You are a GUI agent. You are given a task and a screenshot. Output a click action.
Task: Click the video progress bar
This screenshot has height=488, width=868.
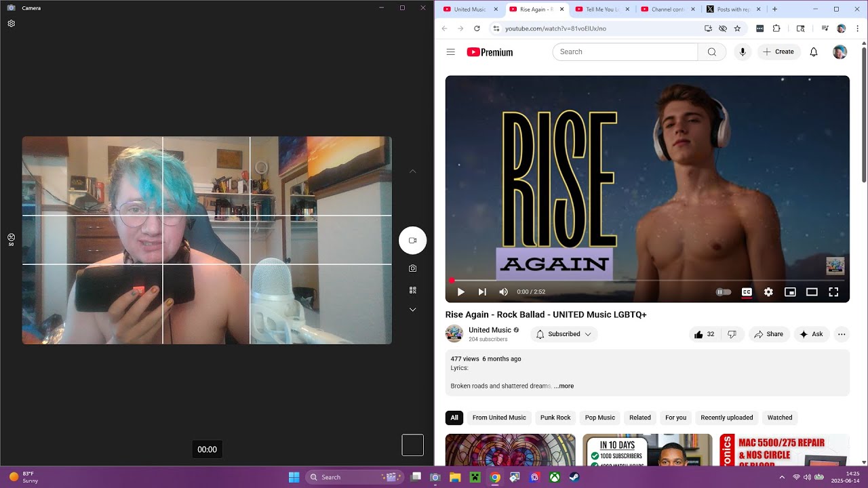[648, 280]
